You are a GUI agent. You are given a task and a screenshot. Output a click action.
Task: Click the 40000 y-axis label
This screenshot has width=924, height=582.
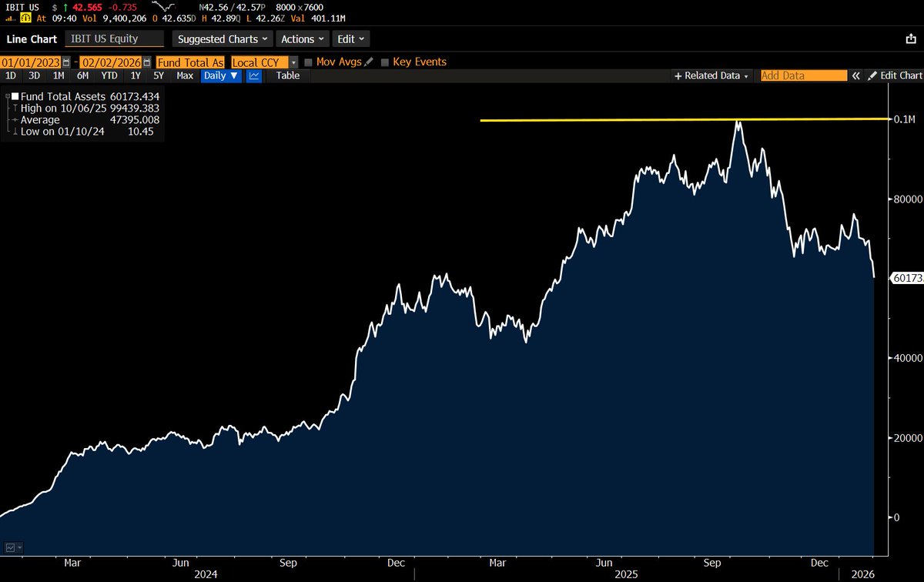pyautogui.click(x=909, y=358)
